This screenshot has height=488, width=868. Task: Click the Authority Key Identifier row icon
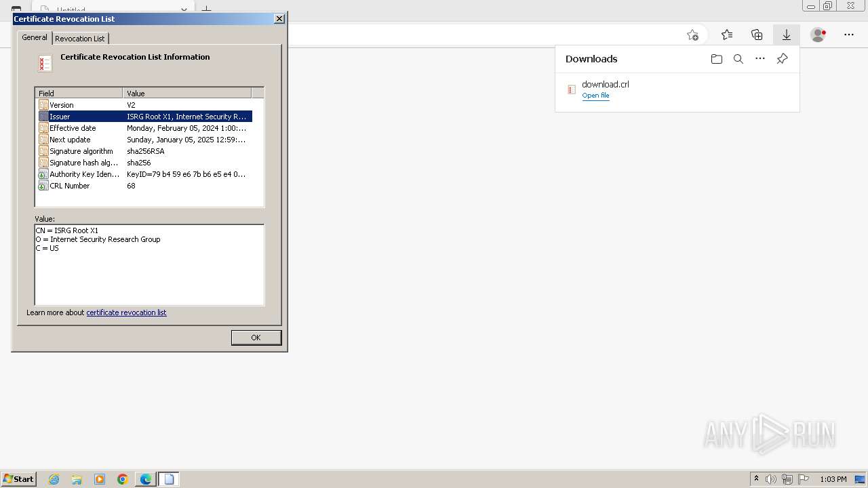click(43, 174)
